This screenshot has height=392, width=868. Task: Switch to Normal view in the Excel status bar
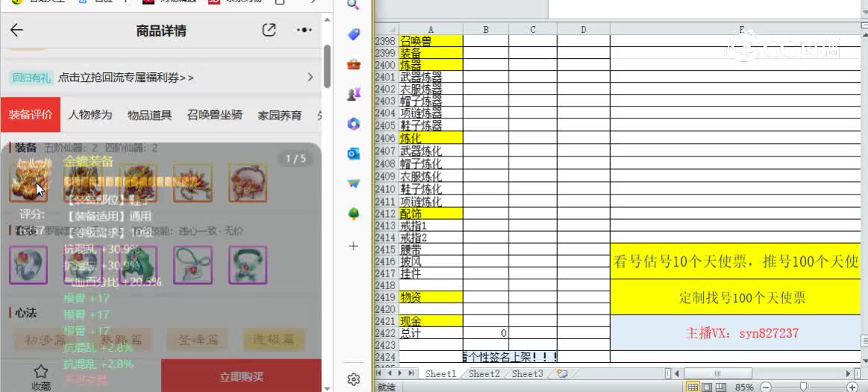coord(693,387)
